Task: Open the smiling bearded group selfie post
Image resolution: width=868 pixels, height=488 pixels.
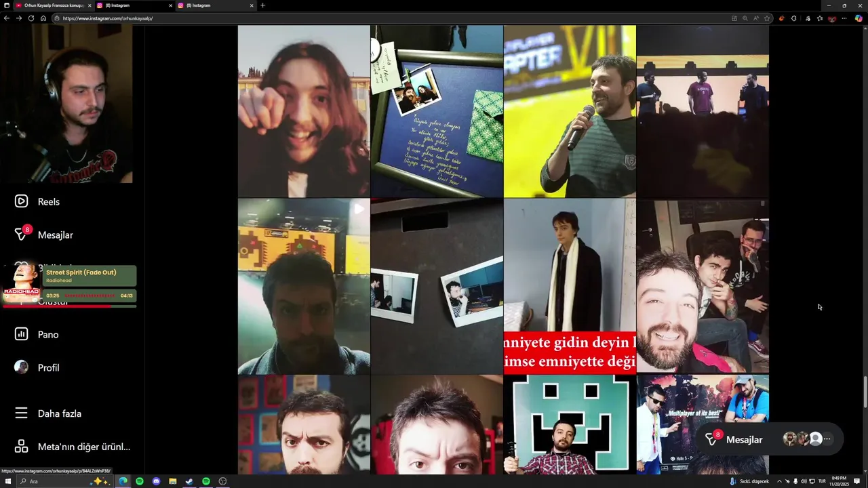Action: 703,286
